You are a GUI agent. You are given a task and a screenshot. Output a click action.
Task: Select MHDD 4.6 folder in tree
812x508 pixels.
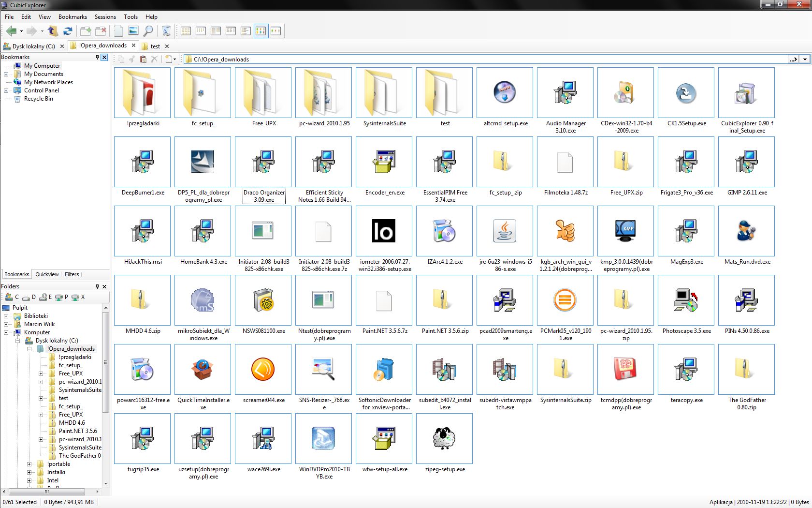coord(72,423)
